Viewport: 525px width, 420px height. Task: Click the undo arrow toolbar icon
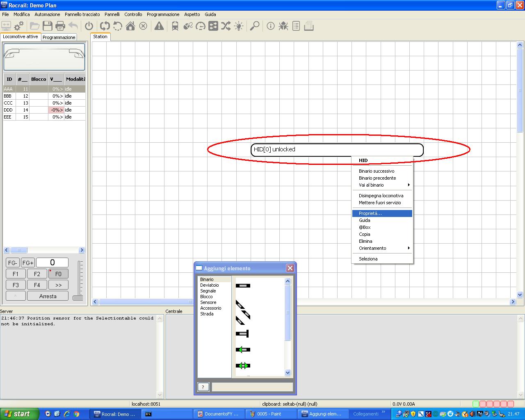73,26
